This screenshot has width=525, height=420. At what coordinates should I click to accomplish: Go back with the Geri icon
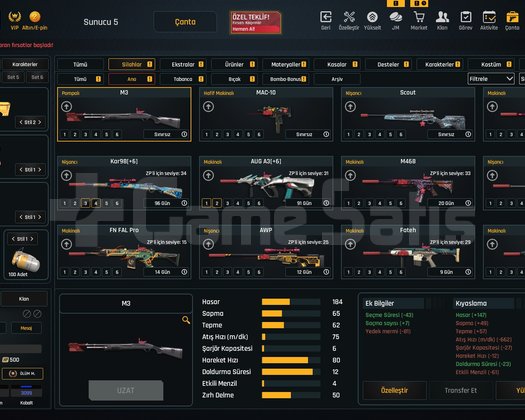click(326, 17)
